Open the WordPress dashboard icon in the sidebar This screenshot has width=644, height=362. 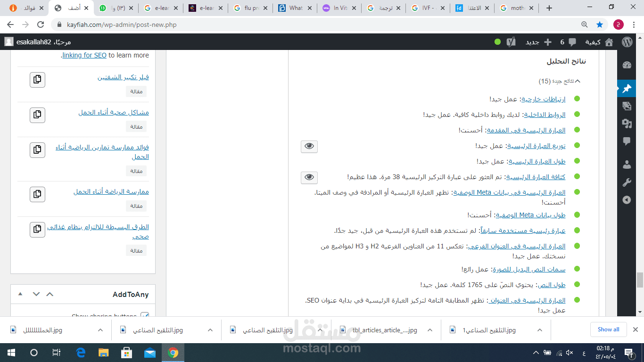point(627,65)
